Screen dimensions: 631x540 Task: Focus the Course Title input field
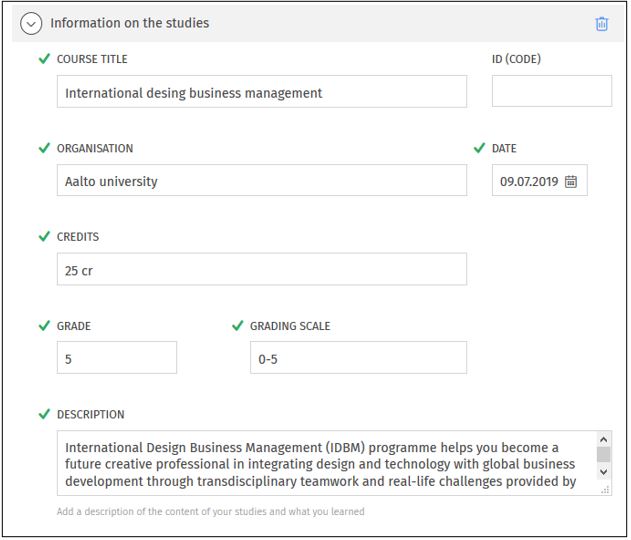pos(261,92)
